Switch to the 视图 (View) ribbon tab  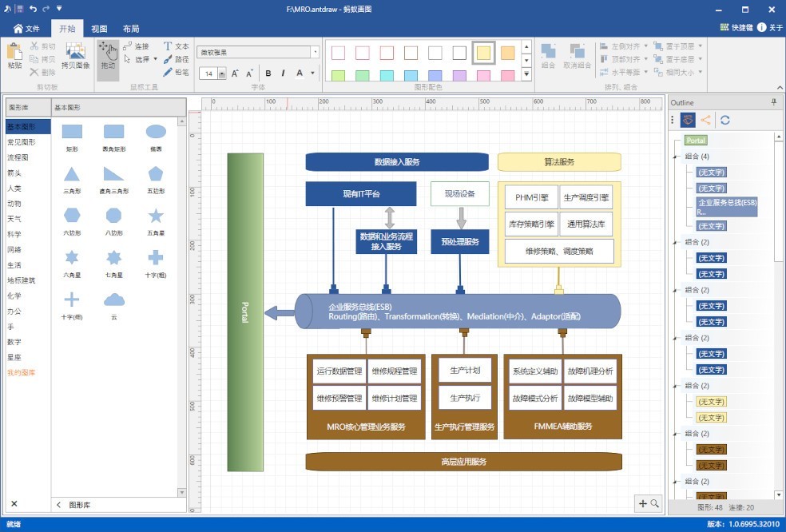(x=99, y=28)
